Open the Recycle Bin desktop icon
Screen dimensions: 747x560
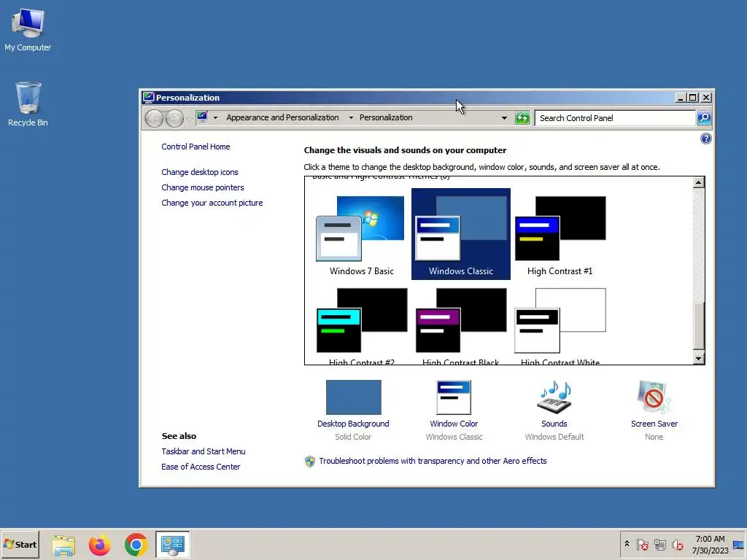28,104
